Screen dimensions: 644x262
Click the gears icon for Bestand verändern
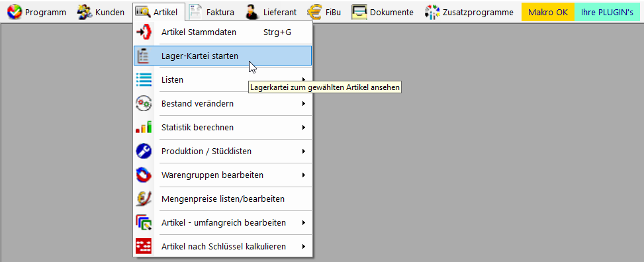(x=144, y=103)
